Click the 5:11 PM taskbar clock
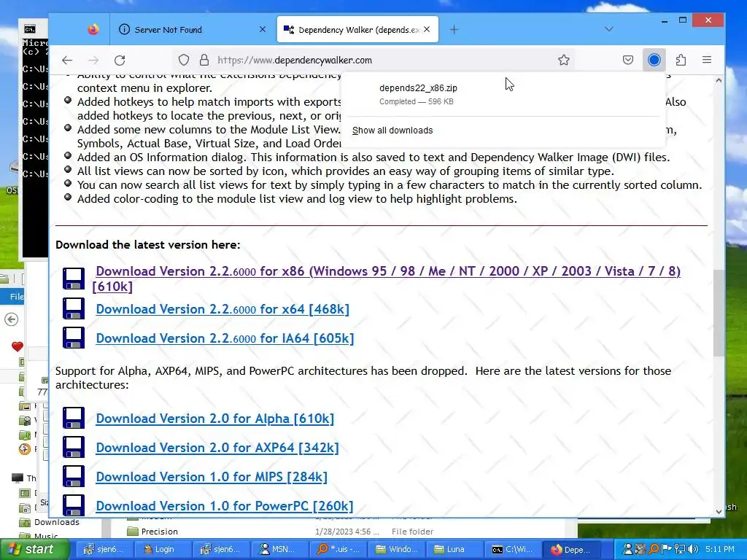This screenshot has width=747, height=560. point(720,549)
